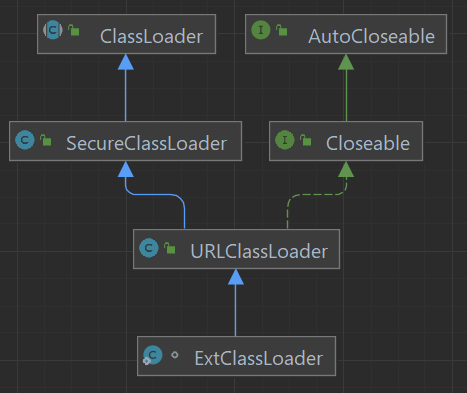Viewport: 467px width, 393px height.
Task: Click the public visibility icon on AutoCloseable
Action: tap(282, 30)
